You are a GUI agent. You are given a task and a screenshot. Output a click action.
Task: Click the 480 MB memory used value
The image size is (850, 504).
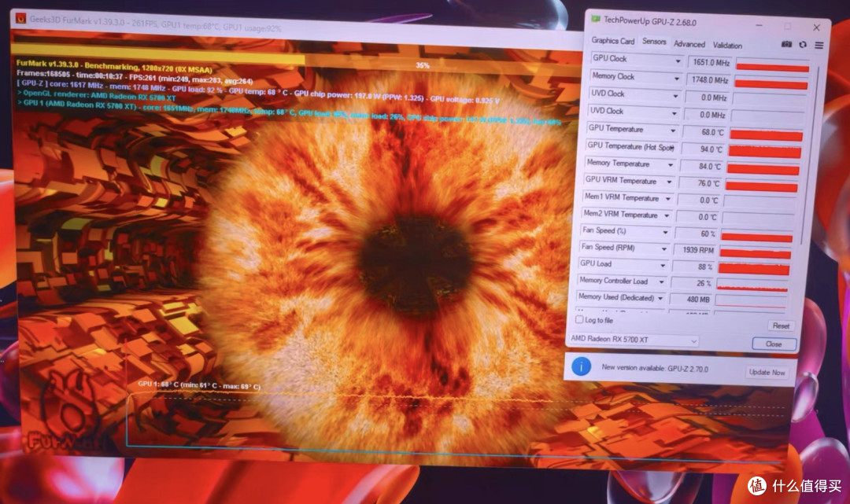point(691,299)
